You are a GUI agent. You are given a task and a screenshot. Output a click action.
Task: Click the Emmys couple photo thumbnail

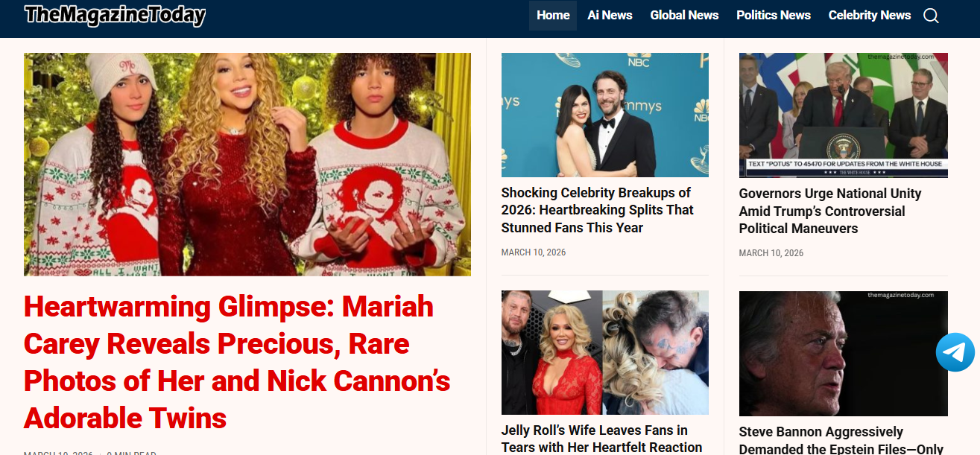605,115
